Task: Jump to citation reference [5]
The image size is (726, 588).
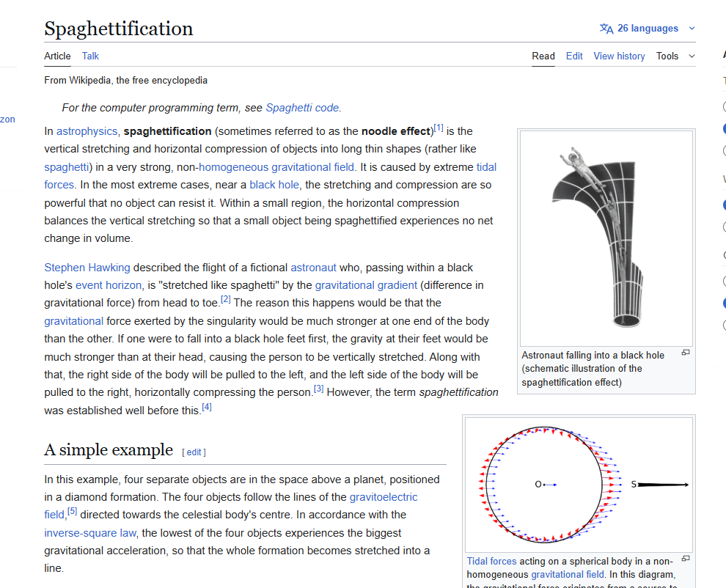Action: [72, 511]
